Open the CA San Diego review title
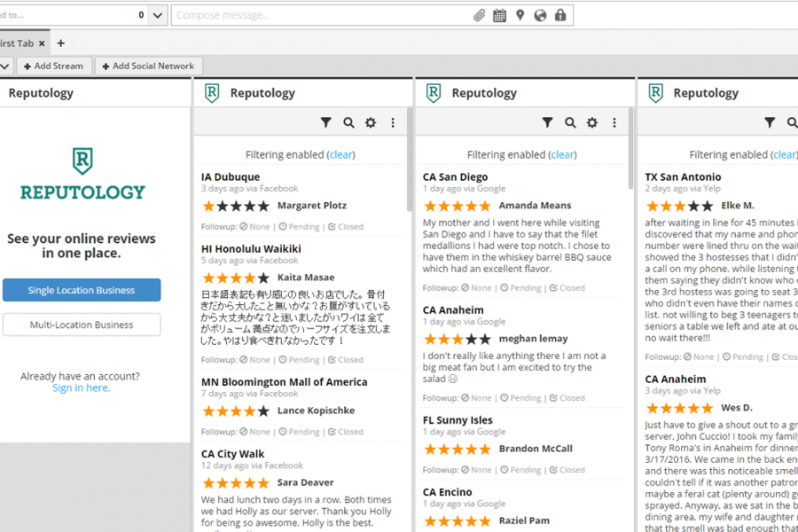798x532 pixels. (x=455, y=177)
